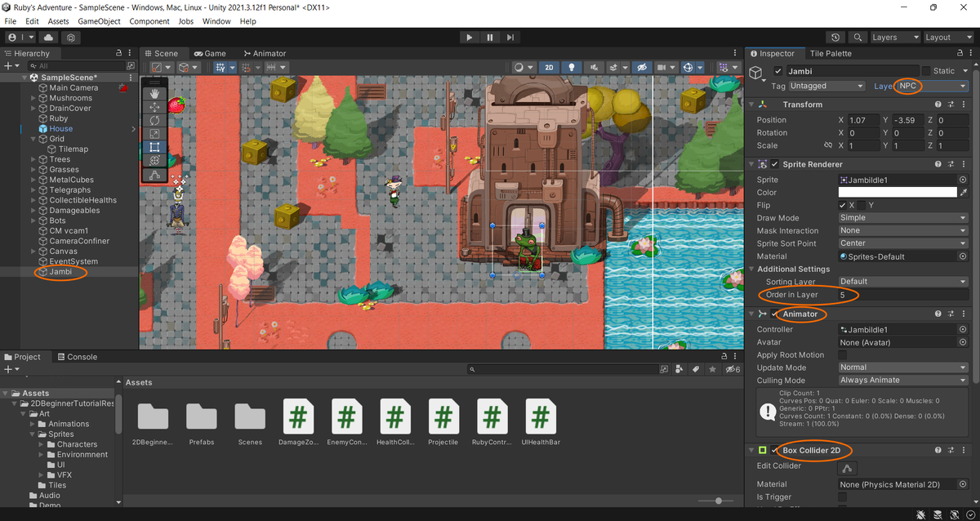Open the Draw Mode dropdown

(x=902, y=218)
